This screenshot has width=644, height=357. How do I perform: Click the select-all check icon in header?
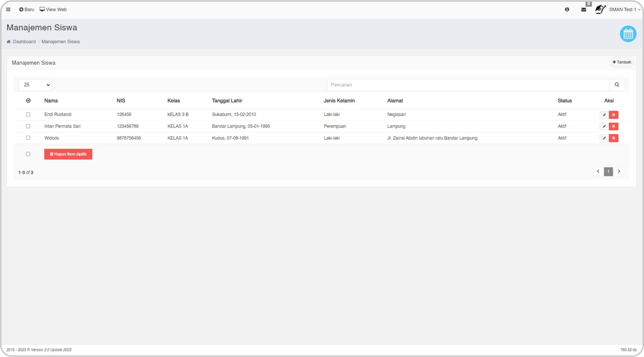click(x=28, y=101)
